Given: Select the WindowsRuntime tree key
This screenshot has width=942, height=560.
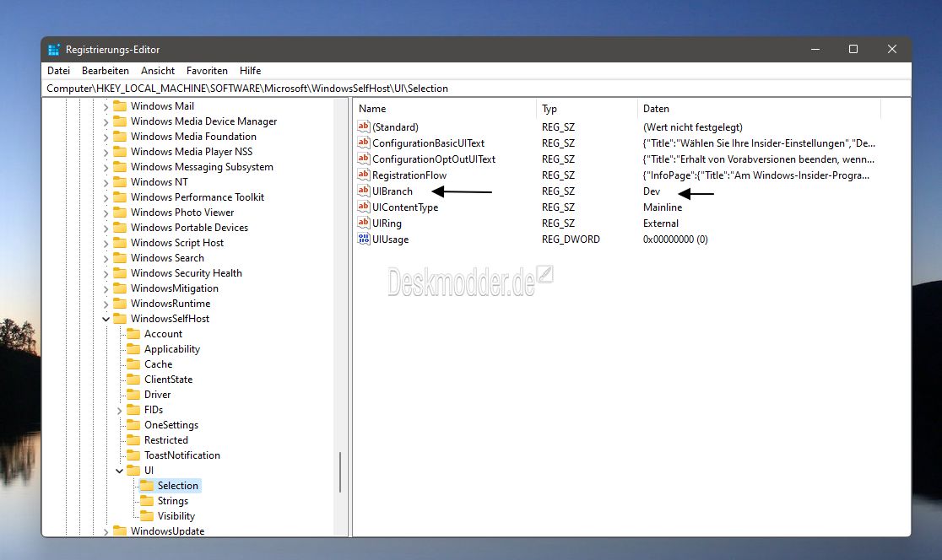Looking at the screenshot, I should click(171, 303).
